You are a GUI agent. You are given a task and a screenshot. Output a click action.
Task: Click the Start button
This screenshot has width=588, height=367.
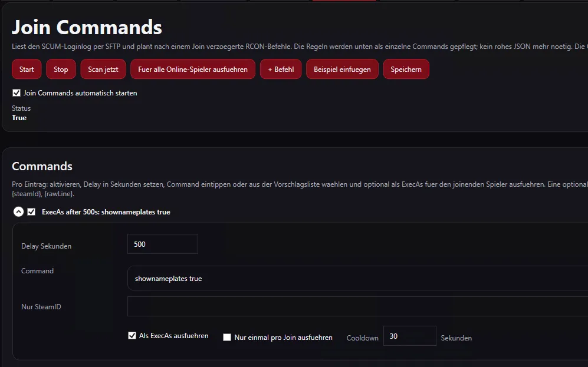tap(27, 70)
